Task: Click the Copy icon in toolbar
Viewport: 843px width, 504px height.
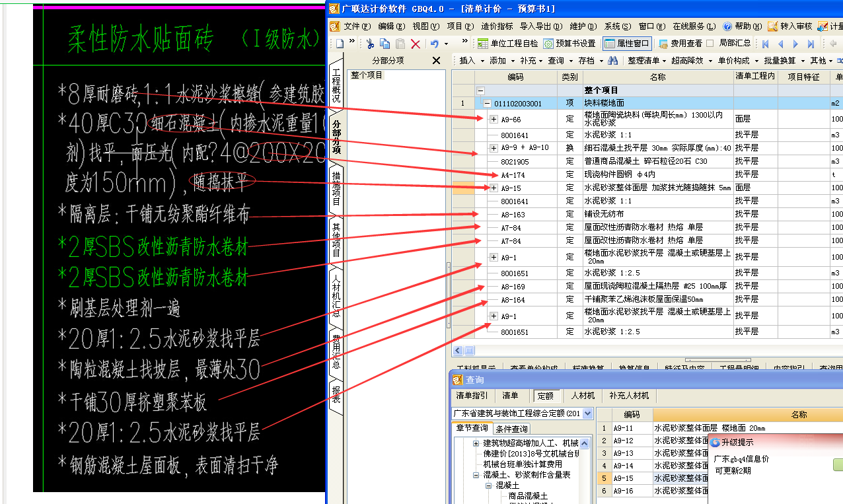Action: pos(385,44)
